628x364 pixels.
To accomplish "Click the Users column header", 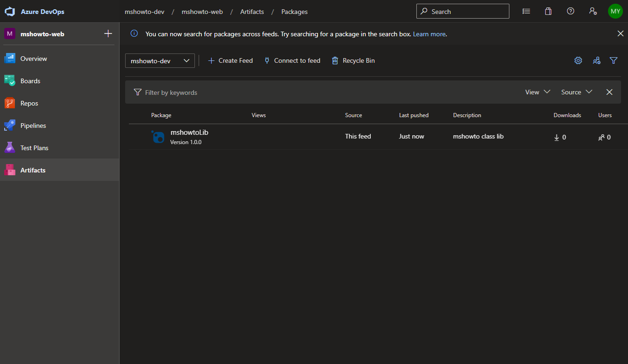I will (x=605, y=115).
